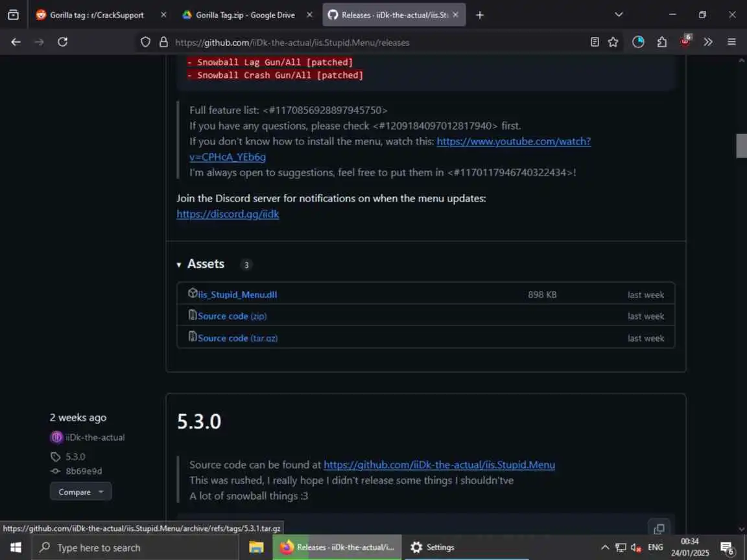Open the notification center icon
The height and width of the screenshot is (560, 747).
point(727,548)
